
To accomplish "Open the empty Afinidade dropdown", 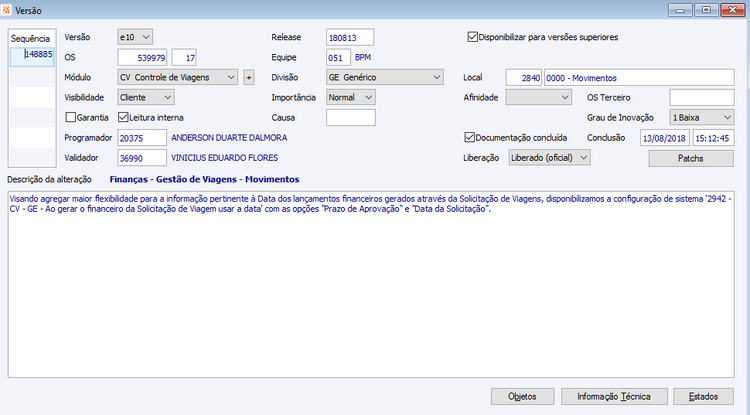I will click(539, 97).
